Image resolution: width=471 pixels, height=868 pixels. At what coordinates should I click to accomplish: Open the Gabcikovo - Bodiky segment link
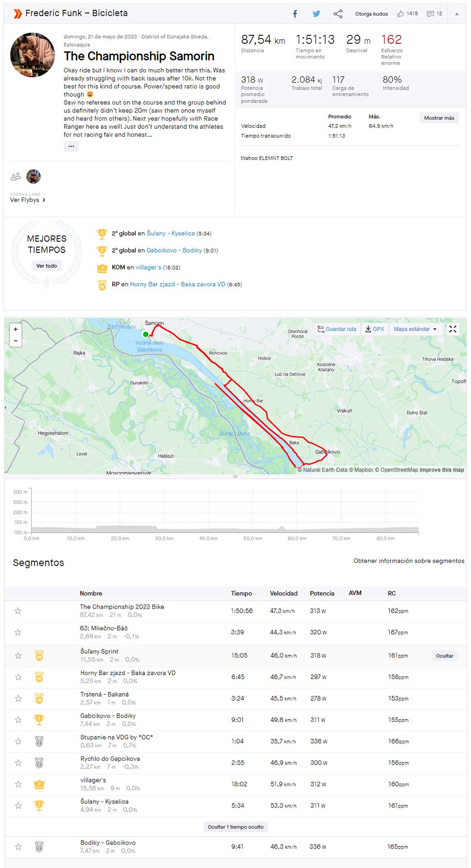[174, 250]
